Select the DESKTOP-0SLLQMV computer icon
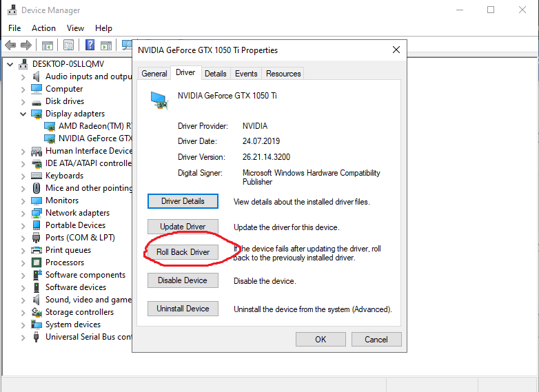Screen dimensions: 539x392 click(x=23, y=64)
